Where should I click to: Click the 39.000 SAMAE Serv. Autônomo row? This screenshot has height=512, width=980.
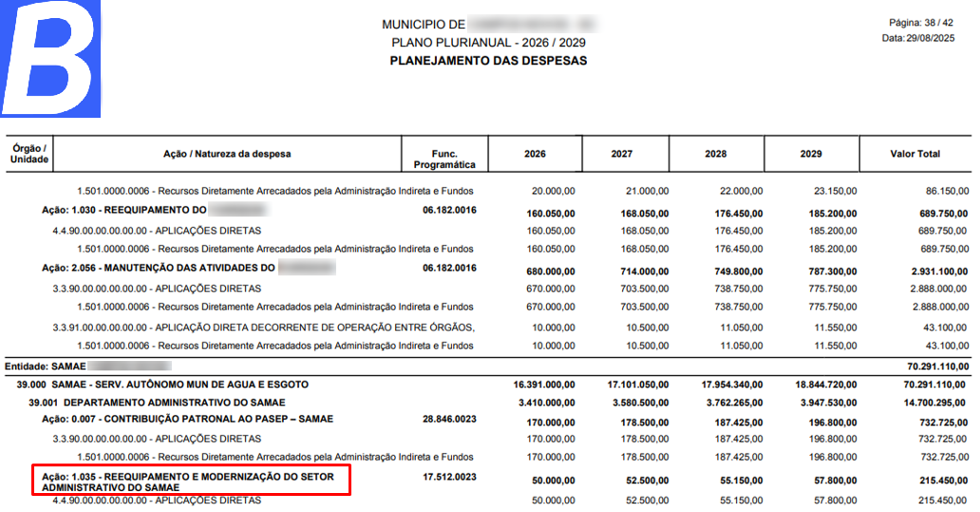(x=162, y=385)
